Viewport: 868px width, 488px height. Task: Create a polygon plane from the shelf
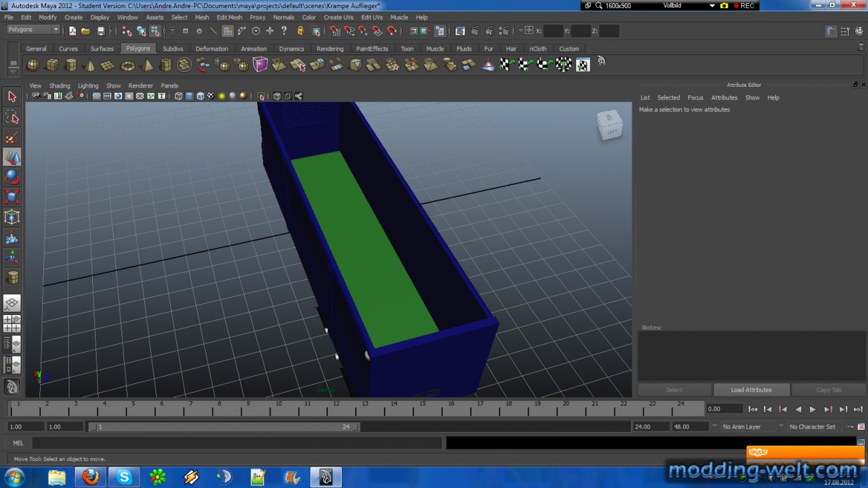coord(108,65)
